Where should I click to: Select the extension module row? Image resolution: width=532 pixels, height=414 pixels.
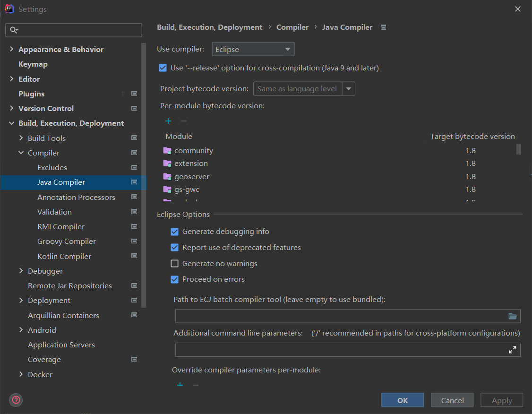click(339, 163)
